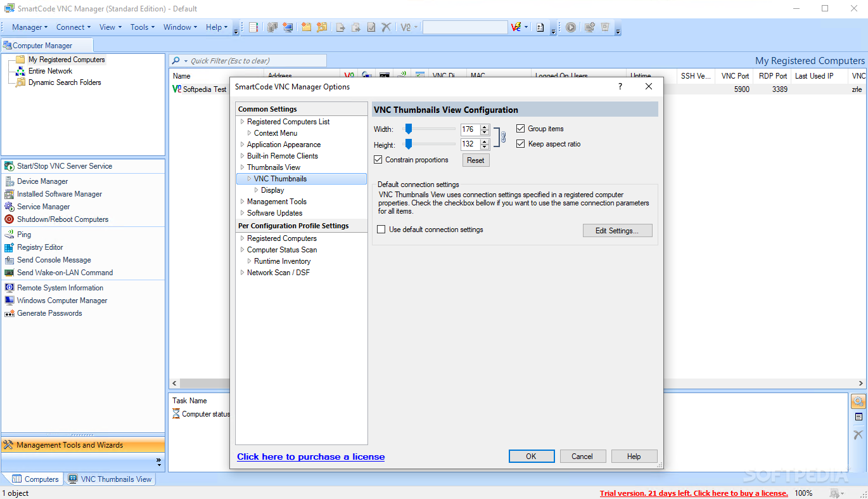Expand Registered Computers List tree node

pyautogui.click(x=242, y=122)
